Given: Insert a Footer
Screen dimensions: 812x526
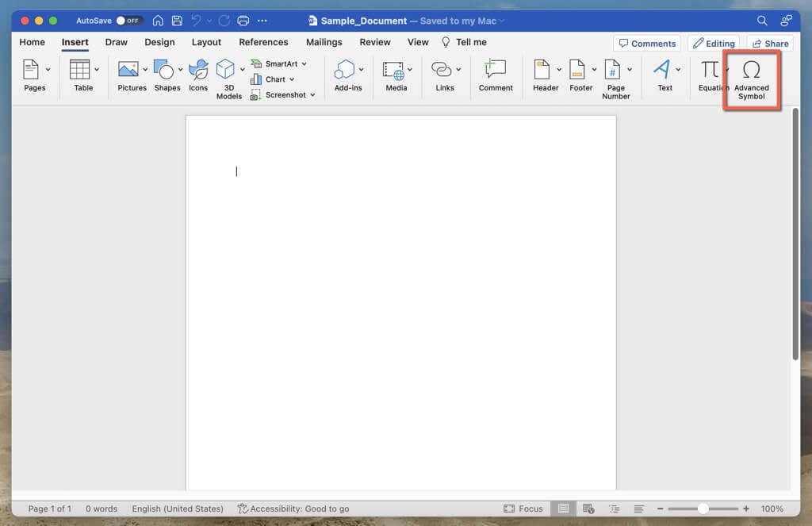Looking at the screenshot, I should click(x=577, y=70).
